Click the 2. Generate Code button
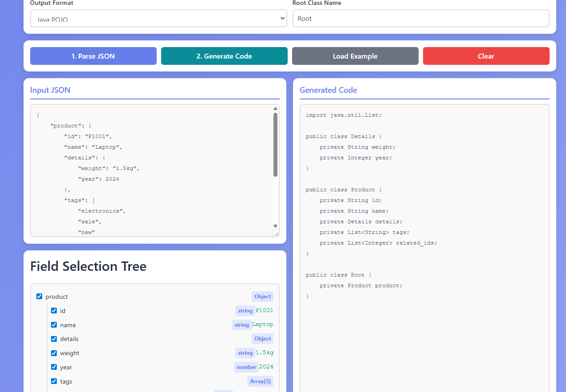 224,56
